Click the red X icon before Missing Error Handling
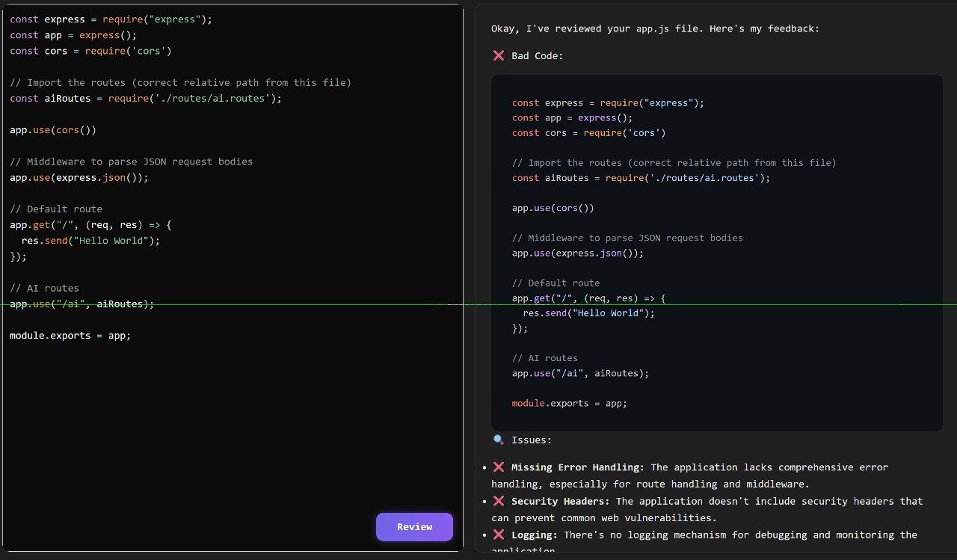This screenshot has width=957, height=560. point(499,467)
